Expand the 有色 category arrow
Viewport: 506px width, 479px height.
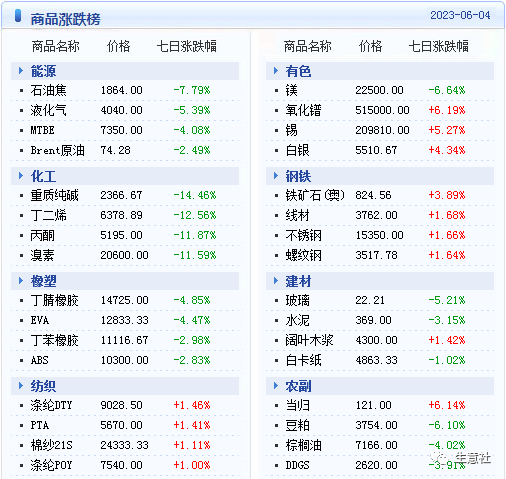click(276, 71)
